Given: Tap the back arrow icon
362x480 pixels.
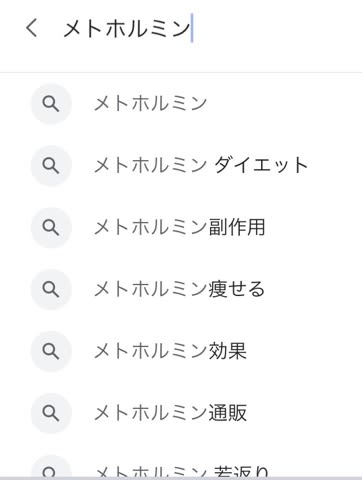Looking at the screenshot, I should [32, 28].
